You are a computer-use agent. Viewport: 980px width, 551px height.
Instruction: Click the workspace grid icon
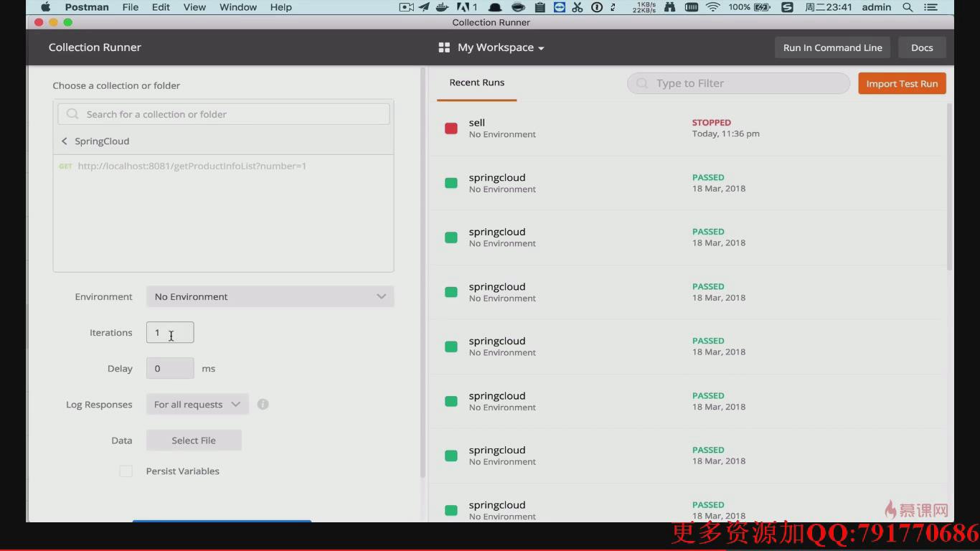pyautogui.click(x=444, y=47)
